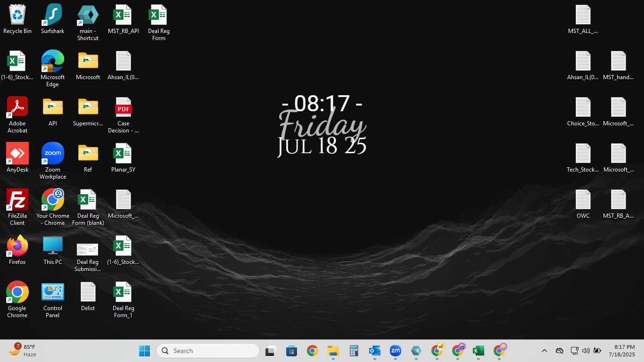The height and width of the screenshot is (362, 644).
Task: Launch the AnyDesk desktop shortcut
Action: (x=17, y=158)
